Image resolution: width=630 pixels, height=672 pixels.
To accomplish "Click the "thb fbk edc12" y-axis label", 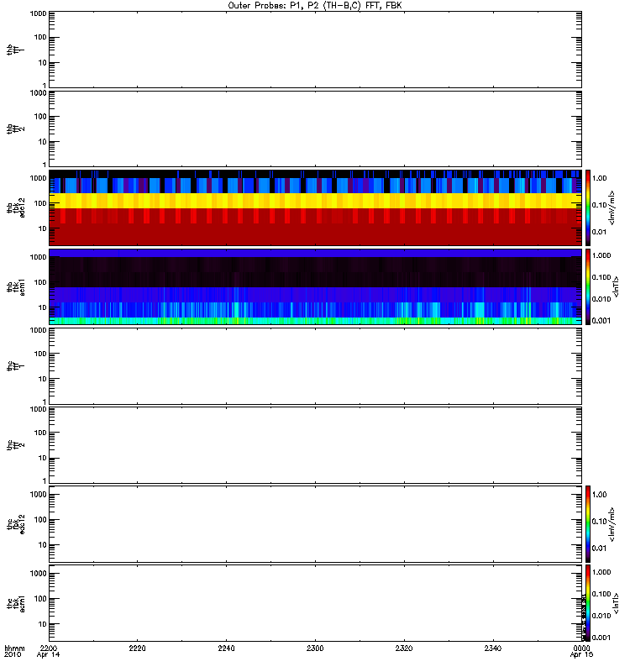I will point(16,207).
